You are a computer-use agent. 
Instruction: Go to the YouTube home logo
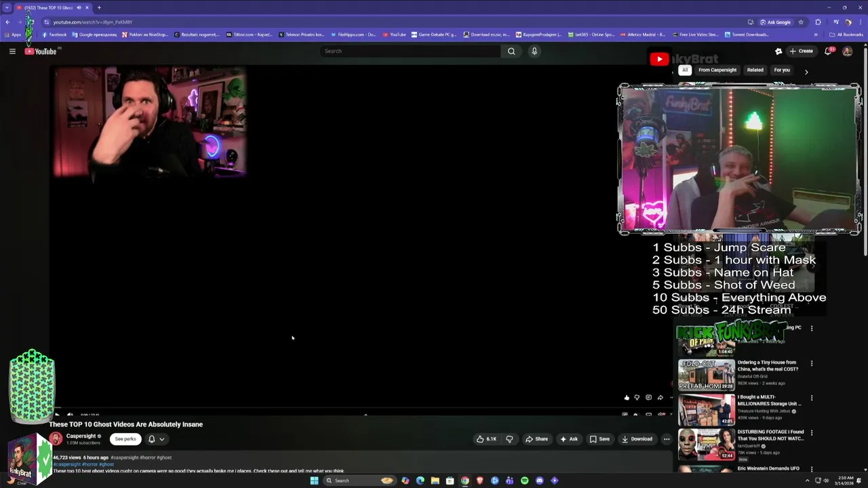point(41,51)
